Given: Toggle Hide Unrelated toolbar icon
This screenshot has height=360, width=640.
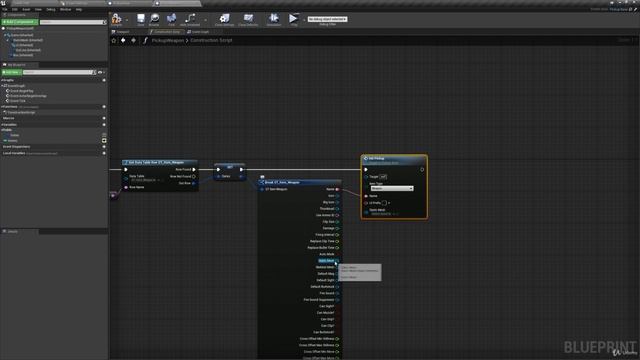Looking at the screenshot, I should coord(190,19).
